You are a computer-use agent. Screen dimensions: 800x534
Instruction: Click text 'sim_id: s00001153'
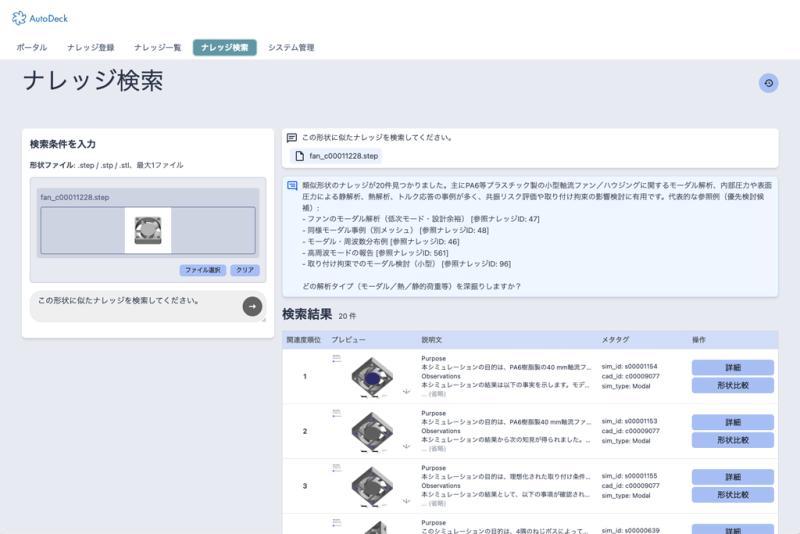tap(630, 421)
